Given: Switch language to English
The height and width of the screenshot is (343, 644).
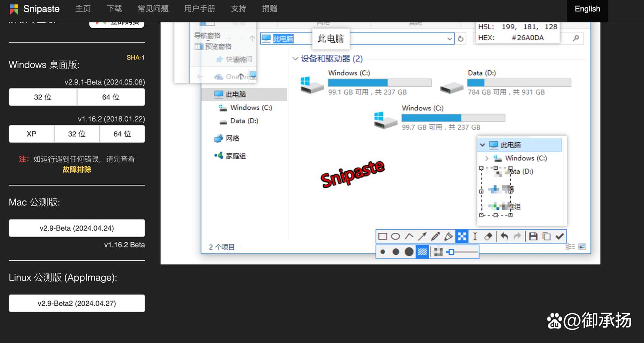Looking at the screenshot, I should [x=587, y=9].
